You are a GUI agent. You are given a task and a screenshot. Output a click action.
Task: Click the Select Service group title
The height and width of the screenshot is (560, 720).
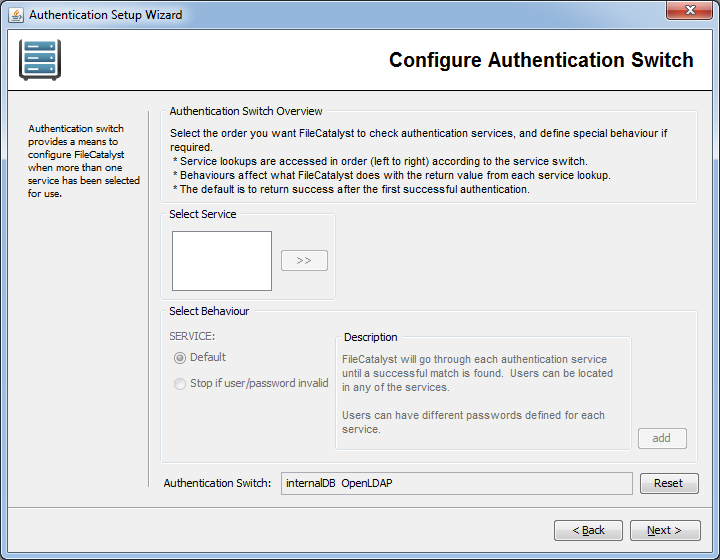coord(202,214)
